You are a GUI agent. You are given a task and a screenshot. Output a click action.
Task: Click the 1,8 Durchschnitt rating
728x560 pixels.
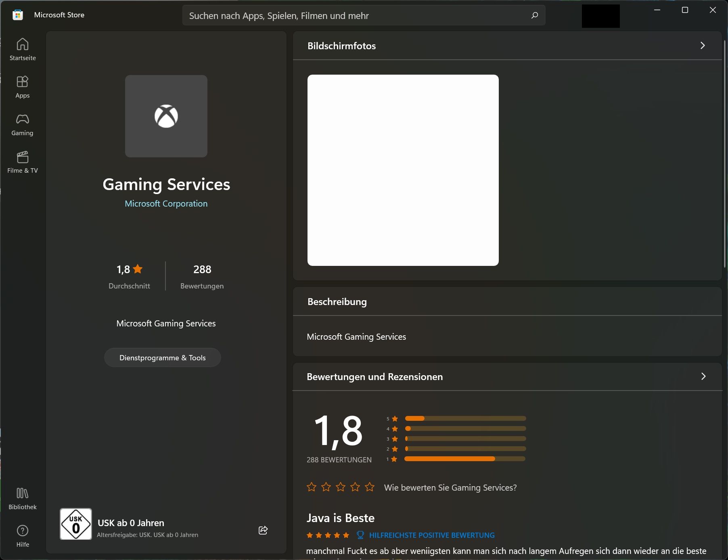pyautogui.click(x=130, y=277)
